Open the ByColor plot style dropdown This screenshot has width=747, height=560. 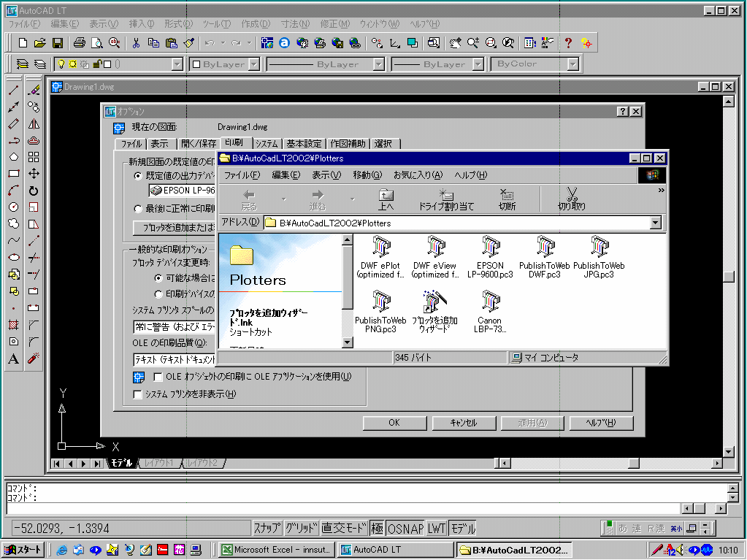573,64
